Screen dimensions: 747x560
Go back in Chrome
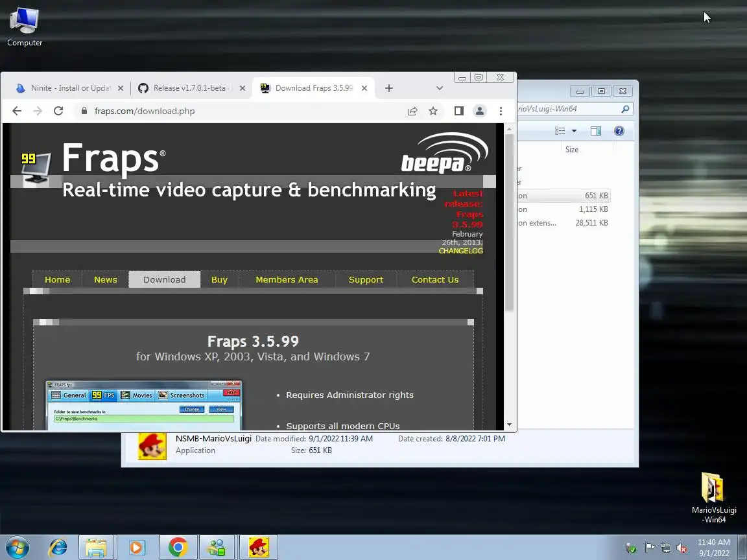[17, 111]
